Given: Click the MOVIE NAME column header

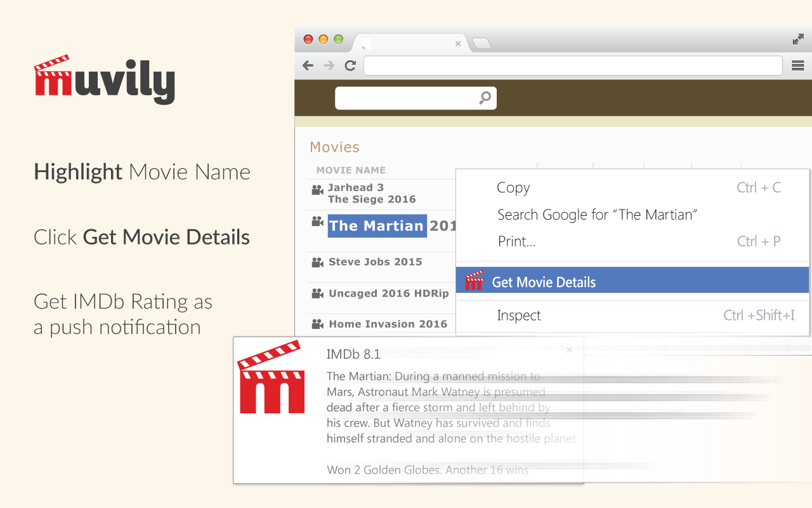Looking at the screenshot, I should click(x=351, y=170).
